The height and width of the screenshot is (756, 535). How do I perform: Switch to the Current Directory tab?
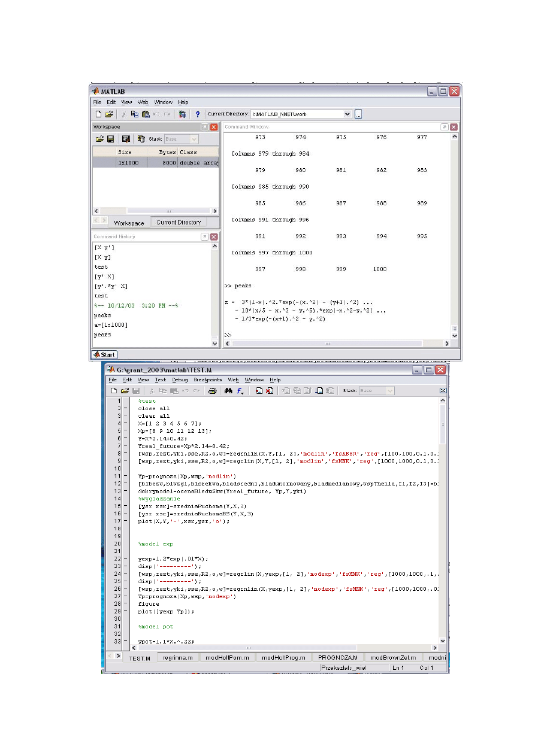(179, 223)
